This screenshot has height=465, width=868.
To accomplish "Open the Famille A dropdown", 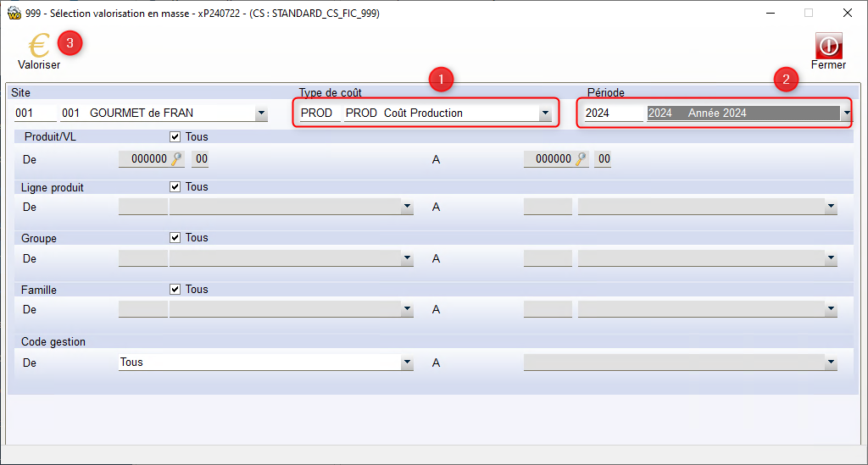I will coord(831,310).
